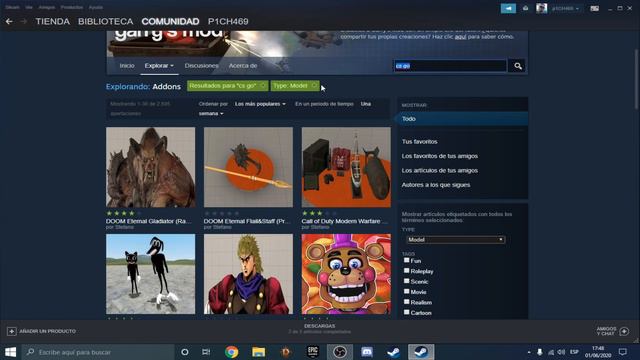Click the Windows taskbar search box
The width and height of the screenshot is (640, 360).
pyautogui.click(x=98, y=352)
